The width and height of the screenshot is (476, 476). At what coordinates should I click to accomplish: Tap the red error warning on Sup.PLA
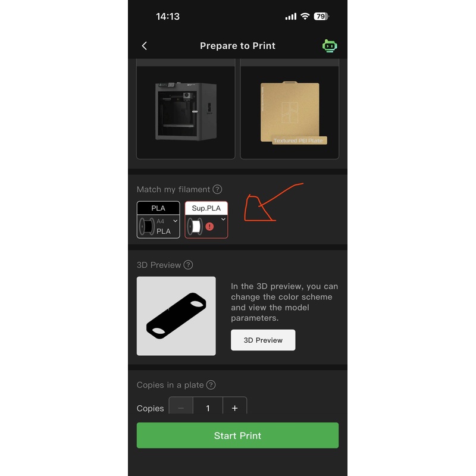pyautogui.click(x=209, y=227)
